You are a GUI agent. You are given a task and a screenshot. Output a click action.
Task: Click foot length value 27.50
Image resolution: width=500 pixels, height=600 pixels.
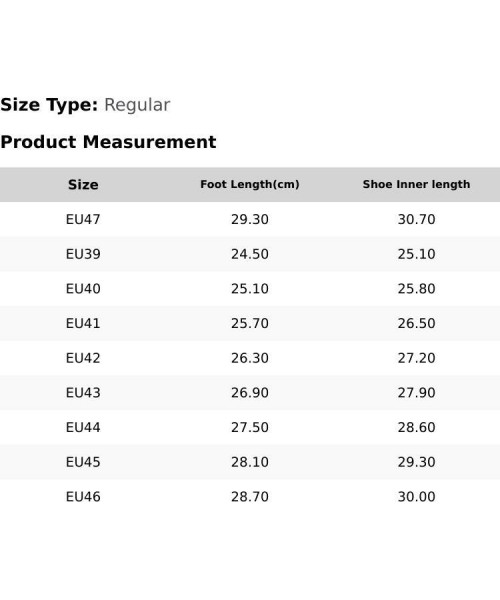(x=249, y=427)
